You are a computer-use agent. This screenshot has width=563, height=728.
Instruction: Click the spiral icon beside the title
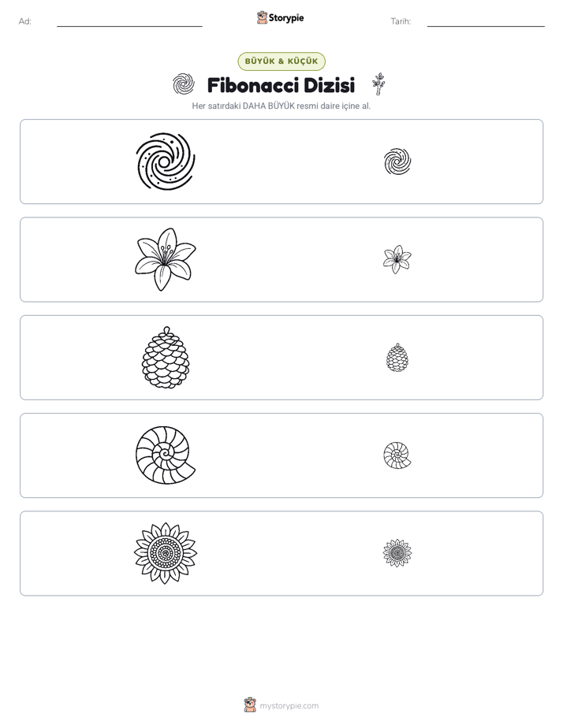click(x=184, y=84)
